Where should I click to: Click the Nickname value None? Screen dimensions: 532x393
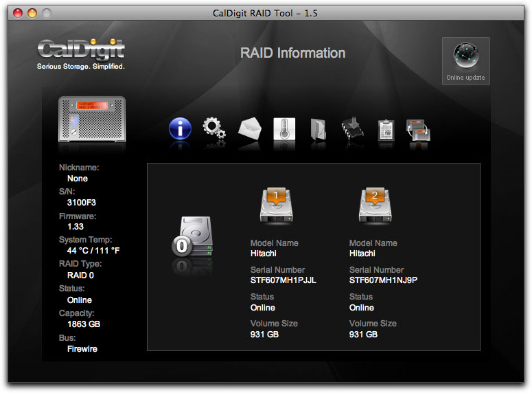point(78,179)
